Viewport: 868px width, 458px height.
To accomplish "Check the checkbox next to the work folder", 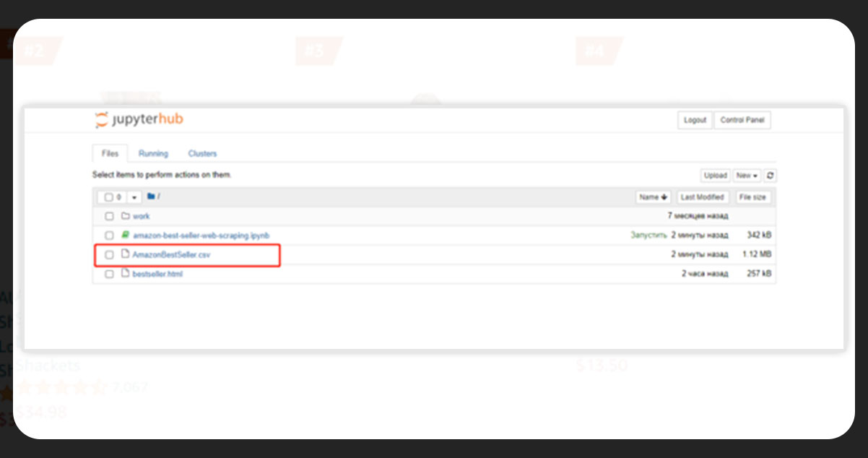I will pos(109,216).
